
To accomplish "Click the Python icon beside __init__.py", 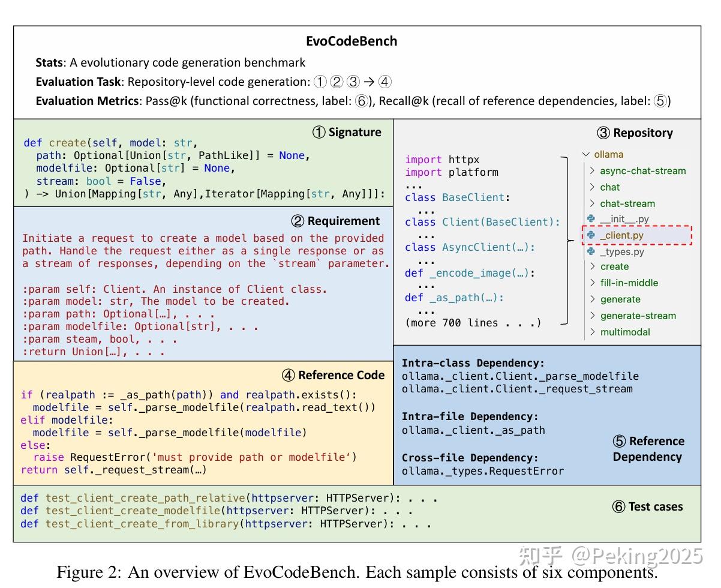I will (x=591, y=220).
